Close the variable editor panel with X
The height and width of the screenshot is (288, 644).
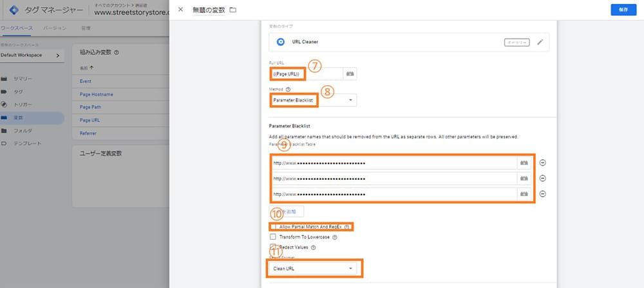click(180, 10)
